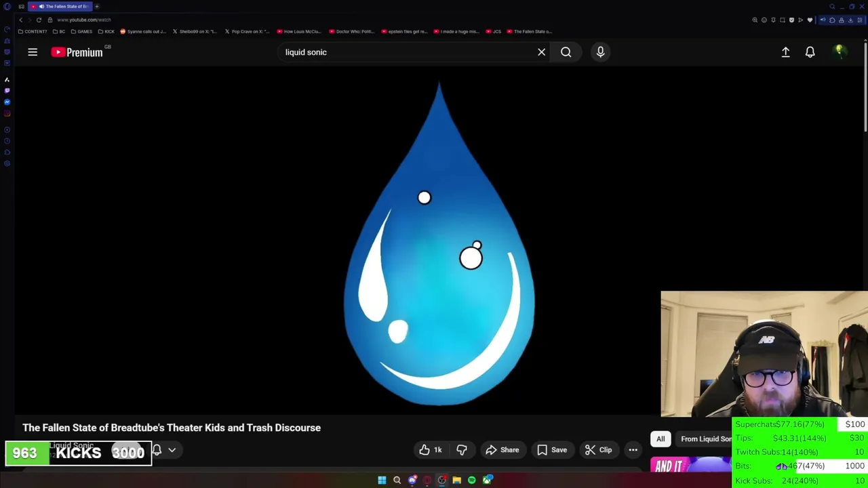Open Spotify from the taskbar

[x=472, y=480]
